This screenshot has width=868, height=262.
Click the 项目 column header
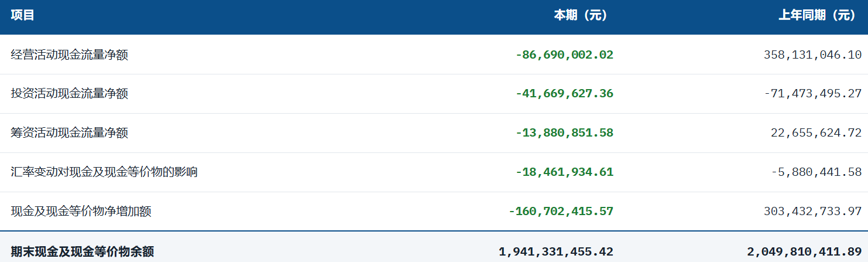click(23, 16)
